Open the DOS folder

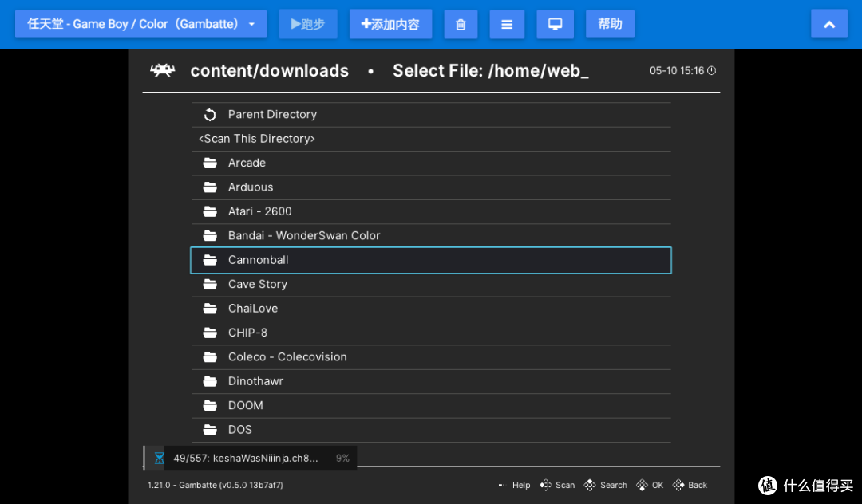[x=431, y=429]
